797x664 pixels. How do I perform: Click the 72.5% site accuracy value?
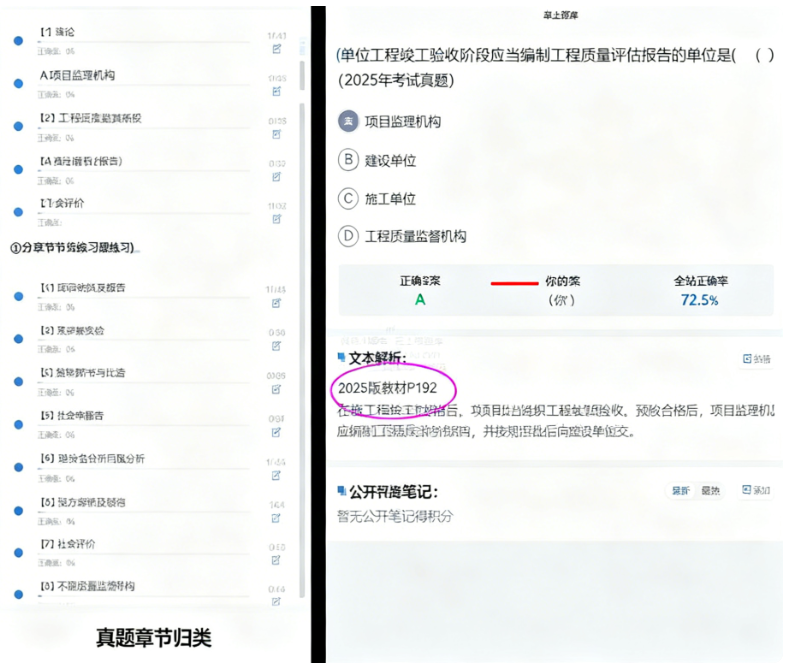(x=700, y=300)
